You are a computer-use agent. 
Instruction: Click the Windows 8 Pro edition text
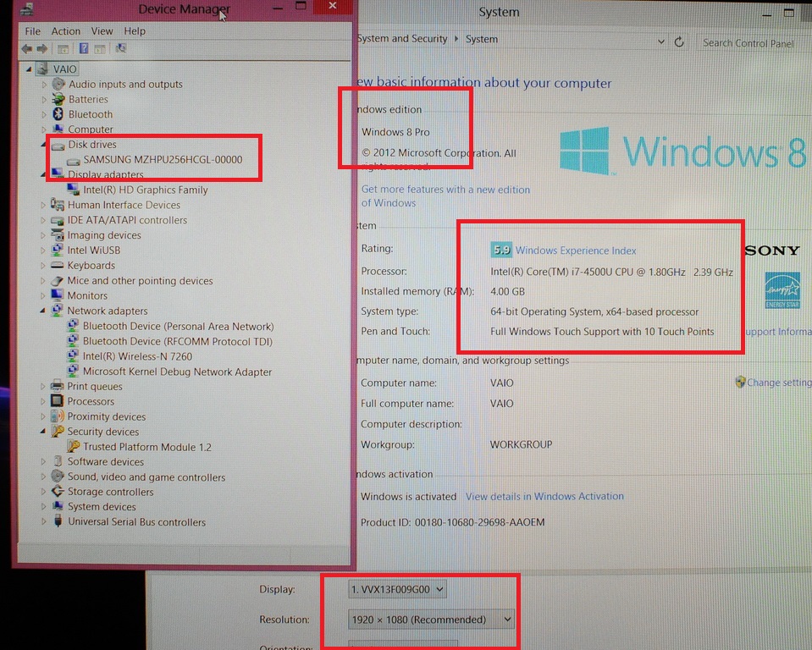(x=395, y=132)
